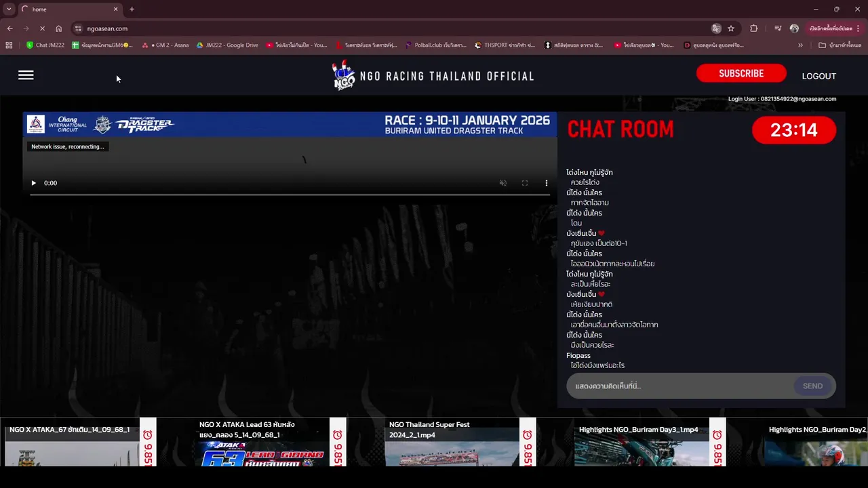
Task: Bookmark this page with star
Action: click(731, 28)
